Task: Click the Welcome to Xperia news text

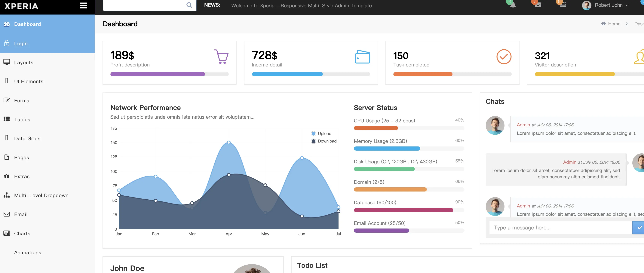Action: (x=301, y=5)
